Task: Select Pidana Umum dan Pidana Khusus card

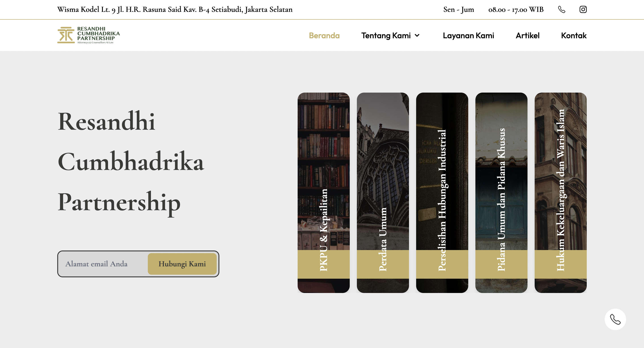Action: pyautogui.click(x=501, y=193)
